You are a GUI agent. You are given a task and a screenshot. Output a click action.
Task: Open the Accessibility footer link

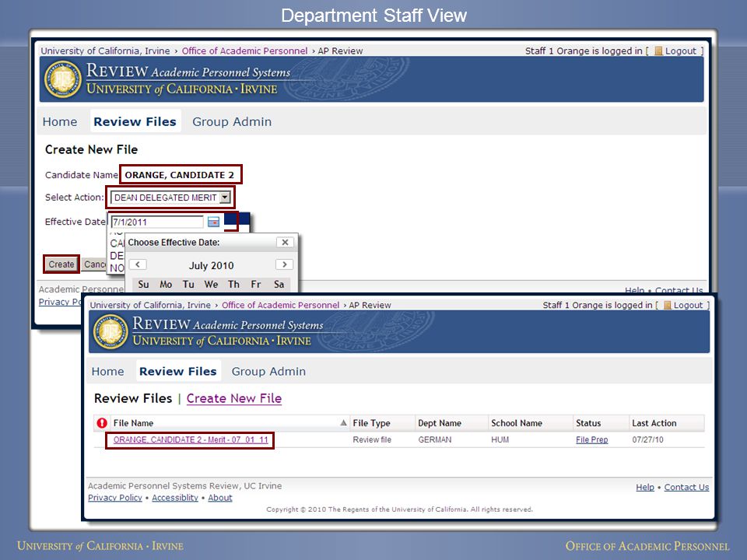coord(175,498)
